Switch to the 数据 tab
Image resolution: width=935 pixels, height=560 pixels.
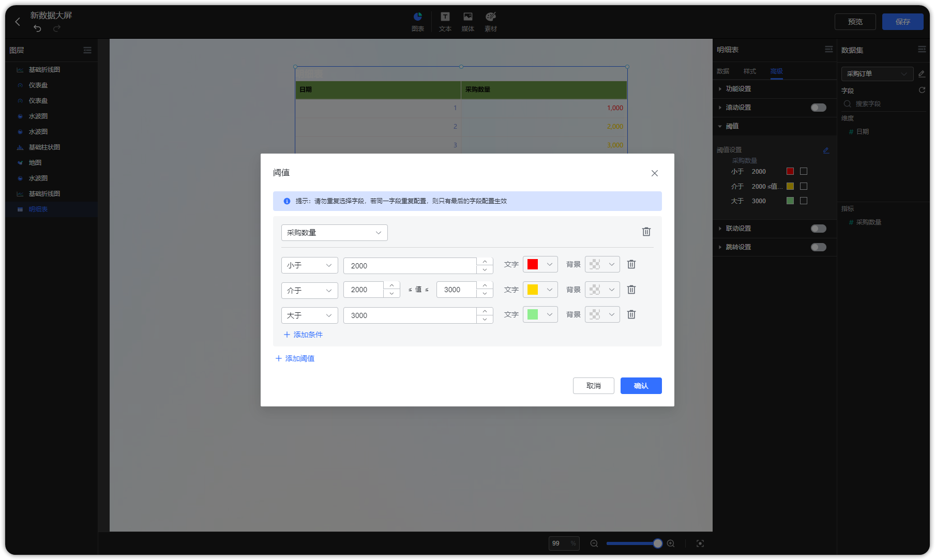[x=723, y=71]
